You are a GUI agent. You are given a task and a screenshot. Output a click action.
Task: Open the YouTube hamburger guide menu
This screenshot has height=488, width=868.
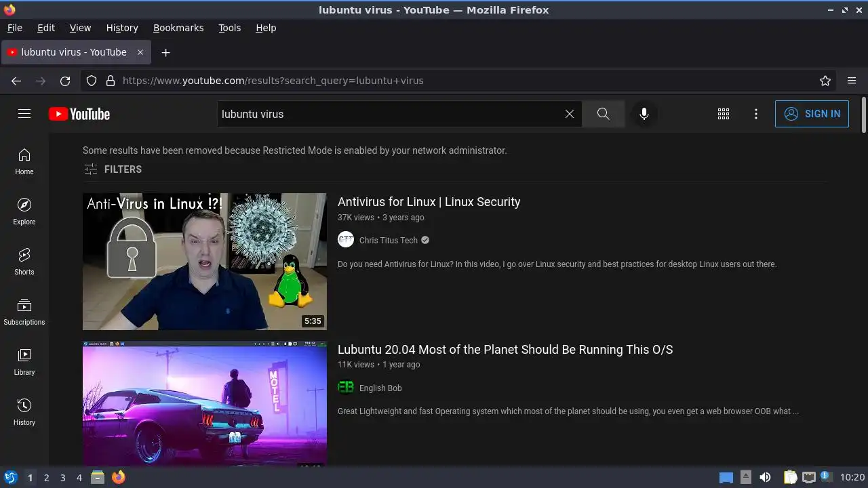[x=24, y=114]
